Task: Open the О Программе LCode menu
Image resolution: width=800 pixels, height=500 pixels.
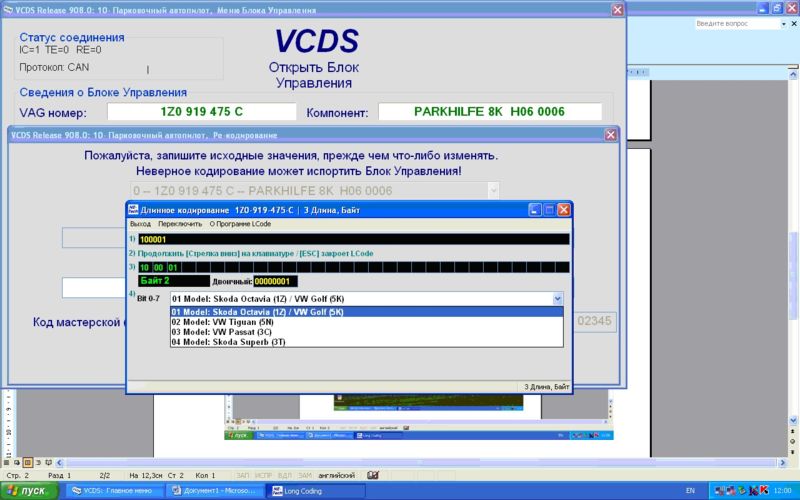Action: 240,224
